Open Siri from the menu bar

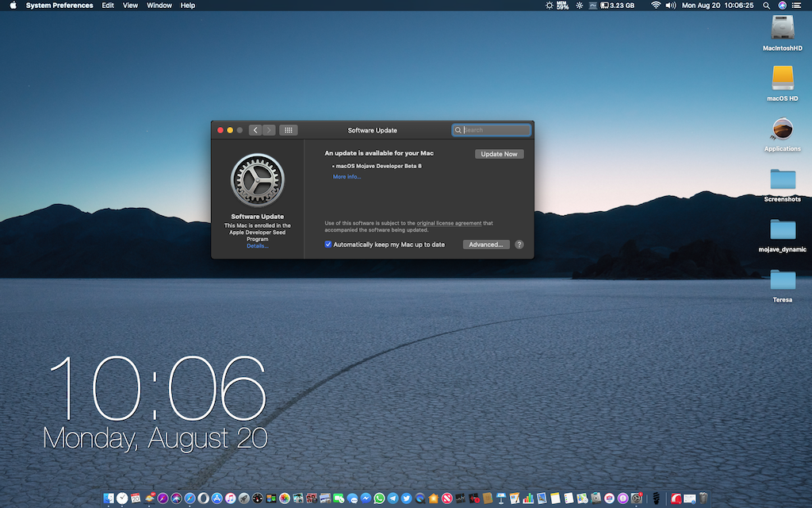pos(783,6)
